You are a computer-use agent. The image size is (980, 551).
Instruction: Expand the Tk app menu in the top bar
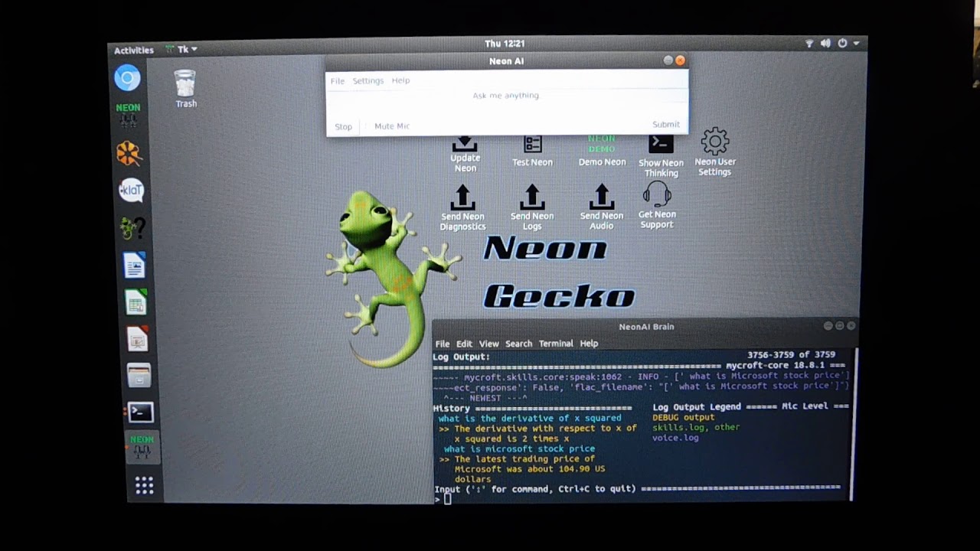point(181,49)
